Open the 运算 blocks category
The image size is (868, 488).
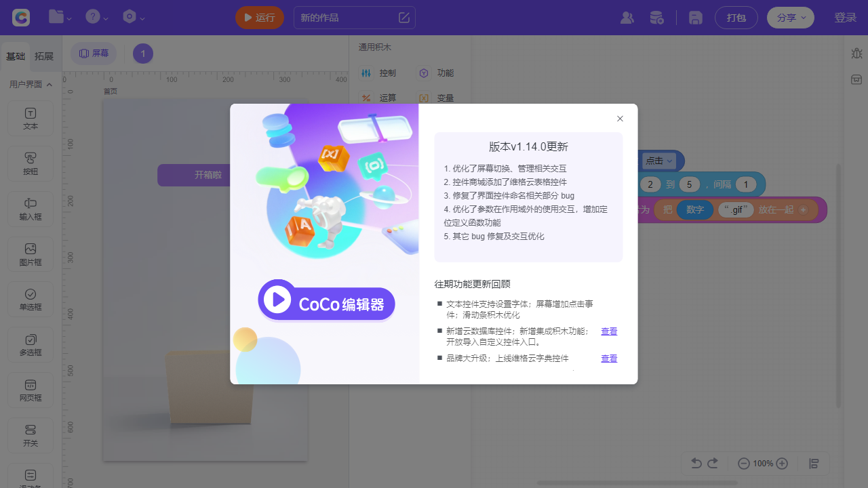point(378,98)
